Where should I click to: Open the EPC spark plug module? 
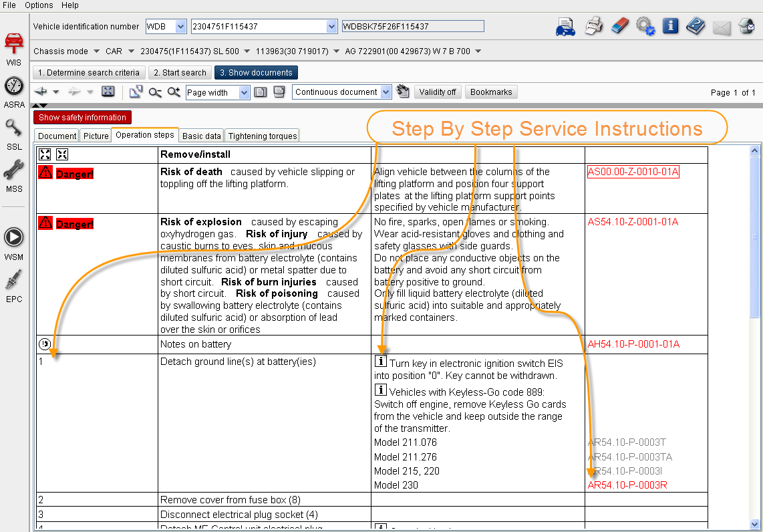click(x=13, y=286)
